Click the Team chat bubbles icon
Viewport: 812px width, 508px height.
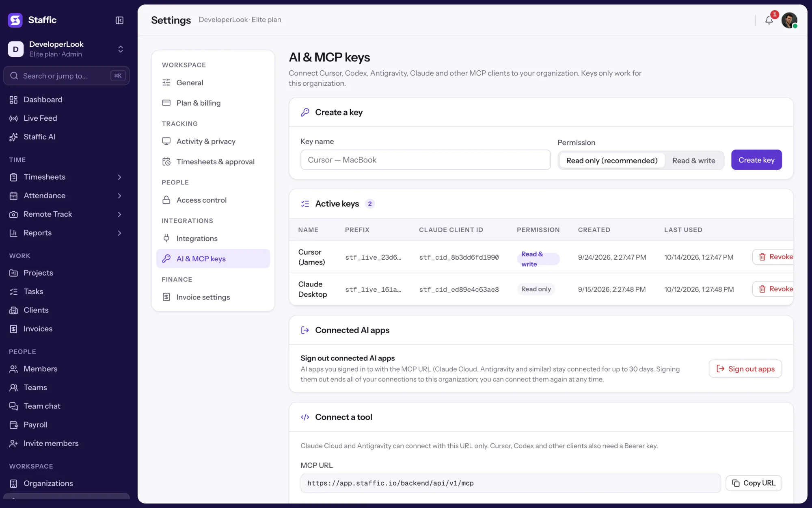click(x=13, y=406)
